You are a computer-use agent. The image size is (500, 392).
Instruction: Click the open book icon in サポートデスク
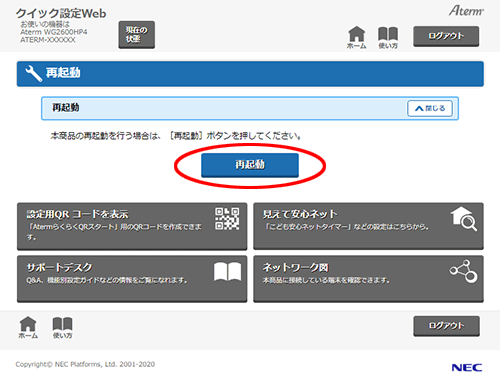click(227, 272)
